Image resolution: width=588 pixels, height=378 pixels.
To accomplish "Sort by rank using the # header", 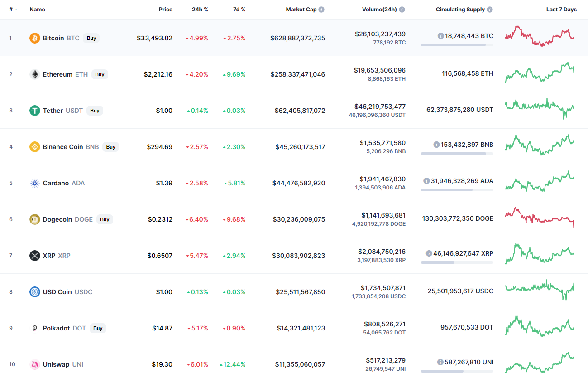I will click(12, 10).
